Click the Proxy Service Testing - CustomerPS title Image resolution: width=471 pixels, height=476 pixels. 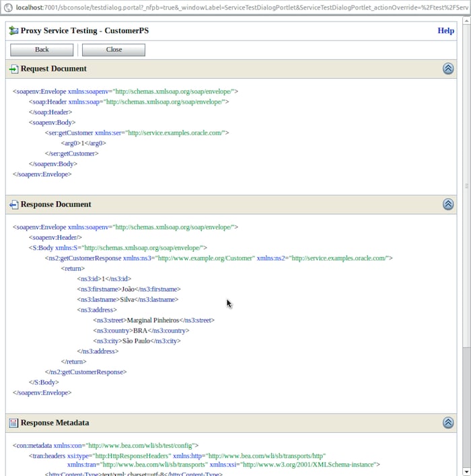85,31
